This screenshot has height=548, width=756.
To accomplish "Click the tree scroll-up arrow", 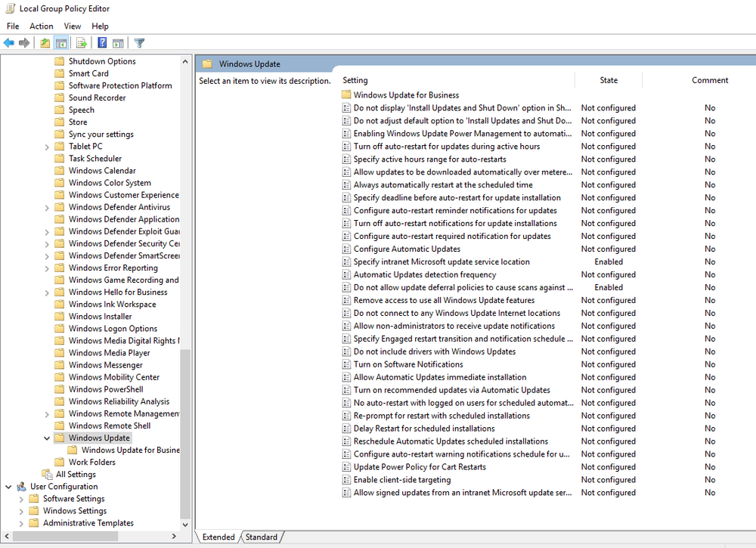I will [185, 61].
